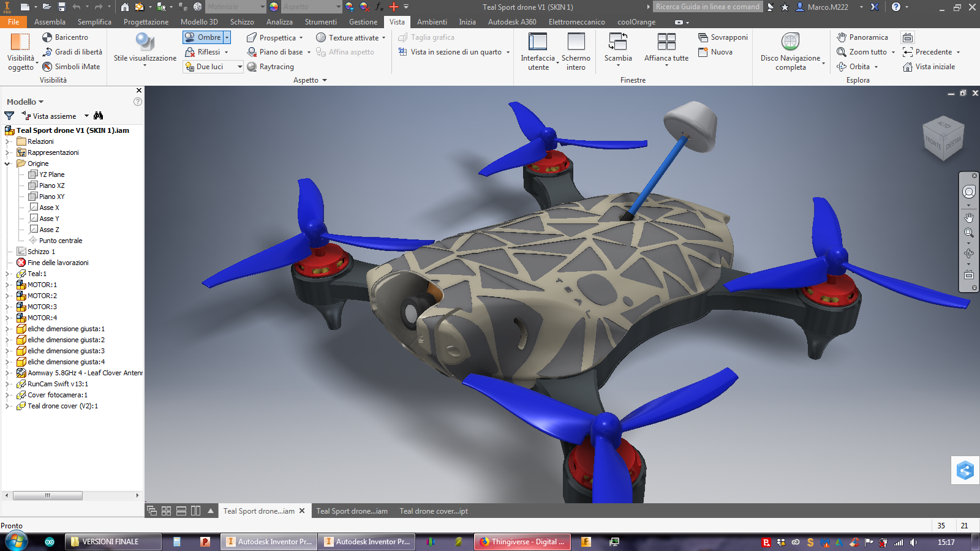980x551 pixels.
Task: Click the filter funnel icon in the Modello browser
Action: (x=9, y=116)
